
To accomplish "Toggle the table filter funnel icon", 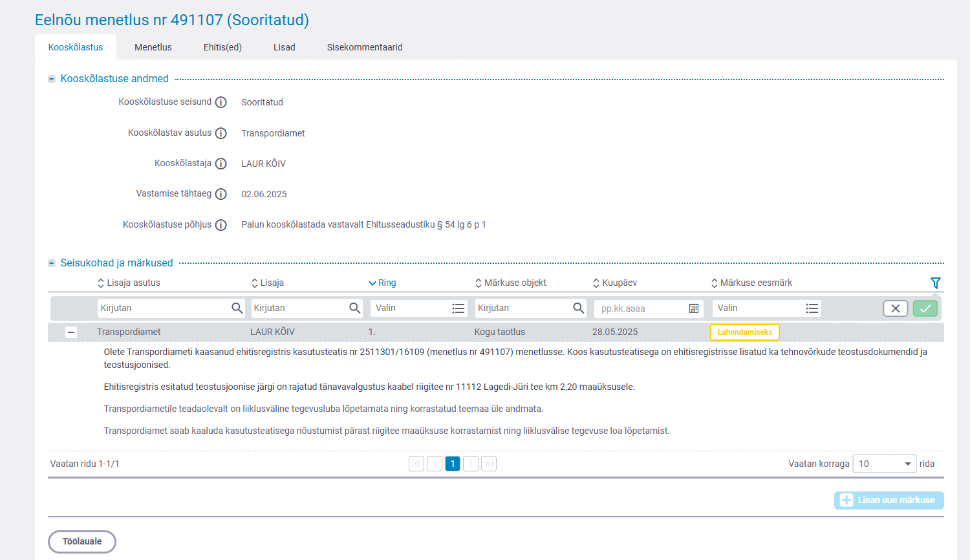I will [x=935, y=283].
